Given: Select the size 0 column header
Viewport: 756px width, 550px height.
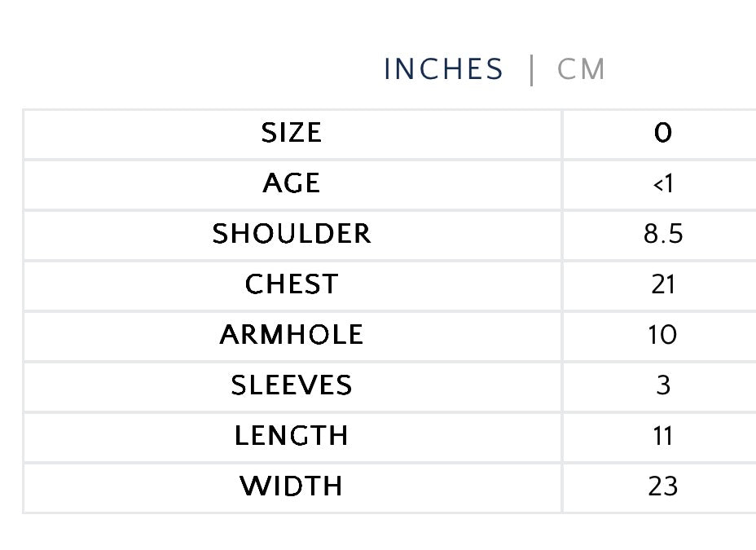Looking at the screenshot, I should pyautogui.click(x=662, y=133).
